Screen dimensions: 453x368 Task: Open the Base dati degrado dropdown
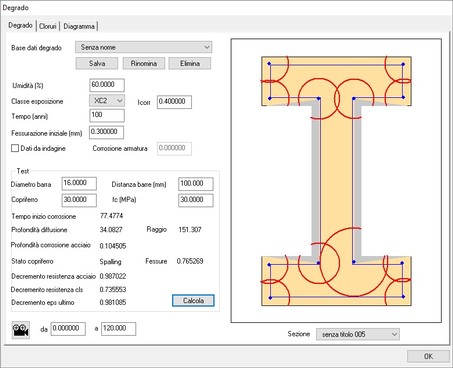144,47
